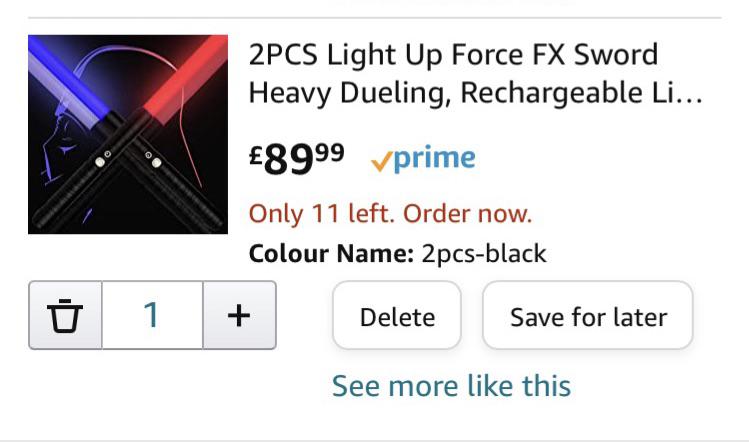The height and width of the screenshot is (442, 749).
Task: Click the pound sign of the price
Action: (x=256, y=155)
